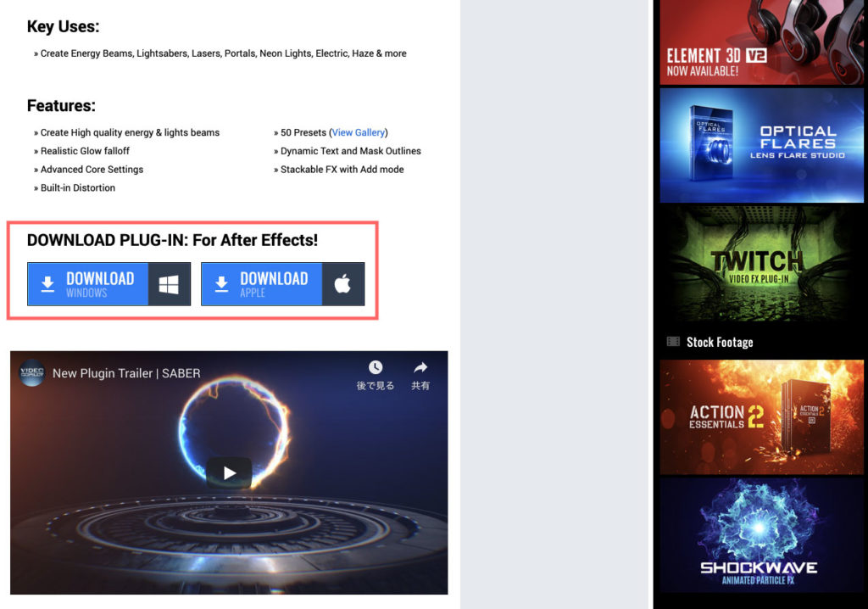Screen dimensions: 868x609
Task: Open the Action Essentials 2 banner
Action: click(x=762, y=417)
